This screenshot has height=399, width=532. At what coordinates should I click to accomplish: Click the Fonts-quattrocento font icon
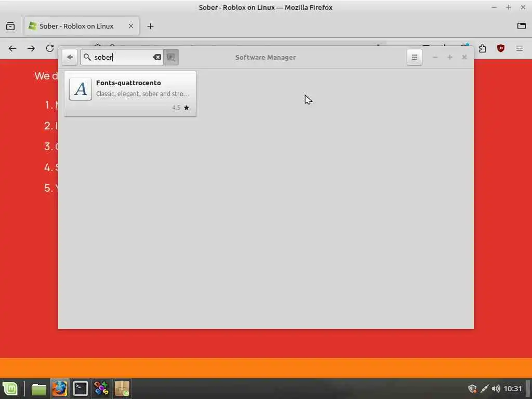pos(81,89)
